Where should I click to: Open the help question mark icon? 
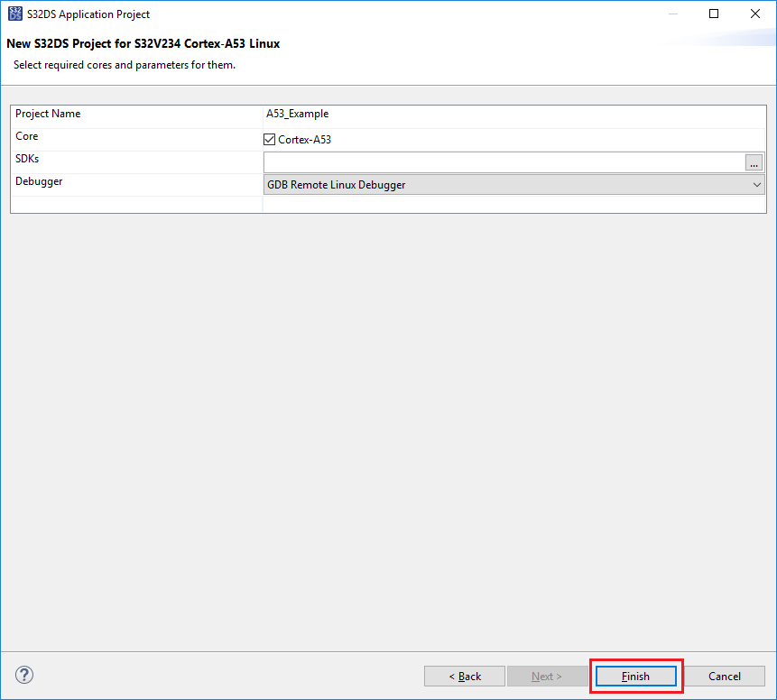(x=24, y=675)
